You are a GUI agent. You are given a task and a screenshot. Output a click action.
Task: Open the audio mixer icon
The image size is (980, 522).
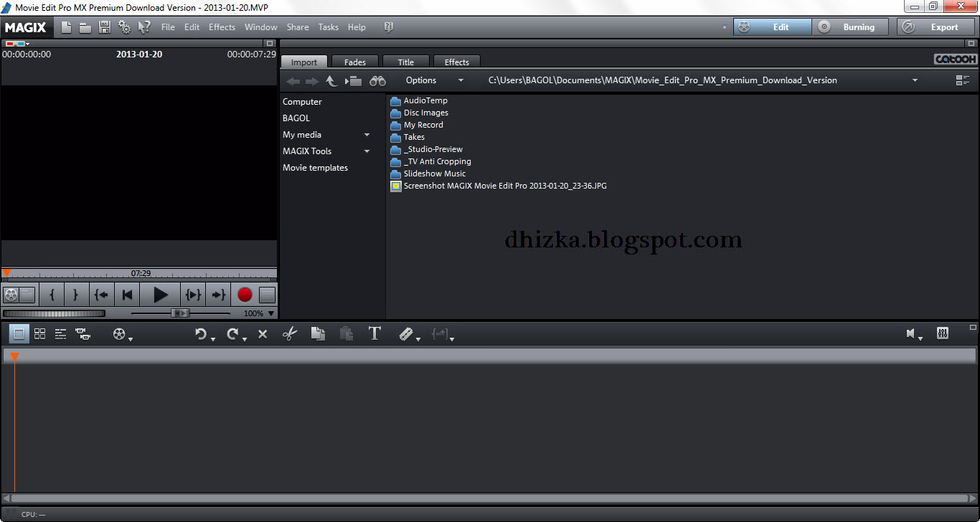[943, 333]
